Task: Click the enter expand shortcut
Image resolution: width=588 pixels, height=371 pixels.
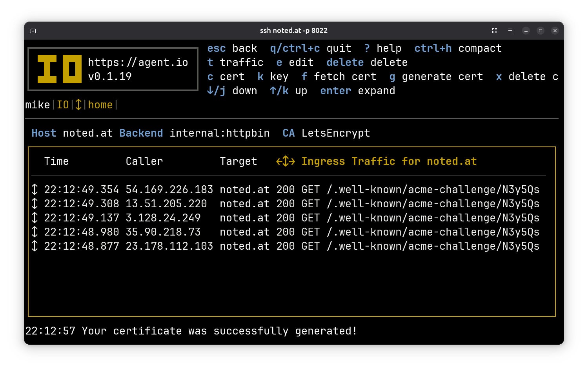Action: [358, 91]
